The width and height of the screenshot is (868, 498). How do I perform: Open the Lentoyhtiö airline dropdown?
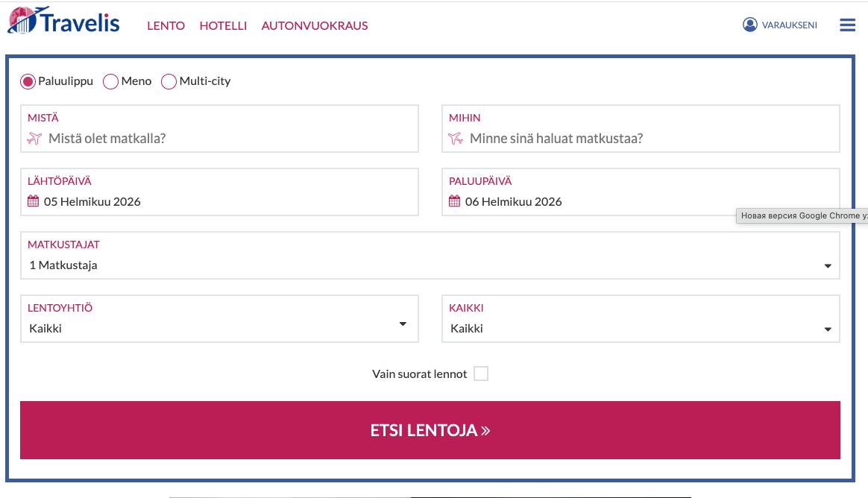219,319
